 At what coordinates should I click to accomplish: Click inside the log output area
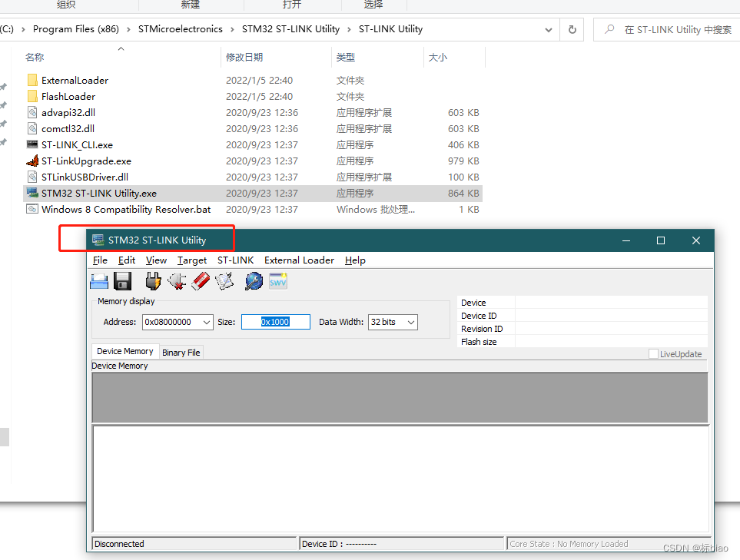[x=401, y=479]
